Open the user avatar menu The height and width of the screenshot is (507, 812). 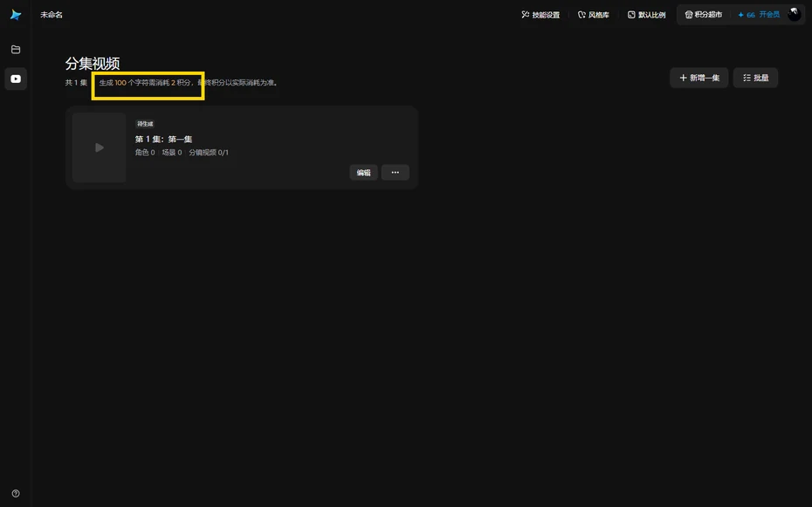(x=795, y=15)
